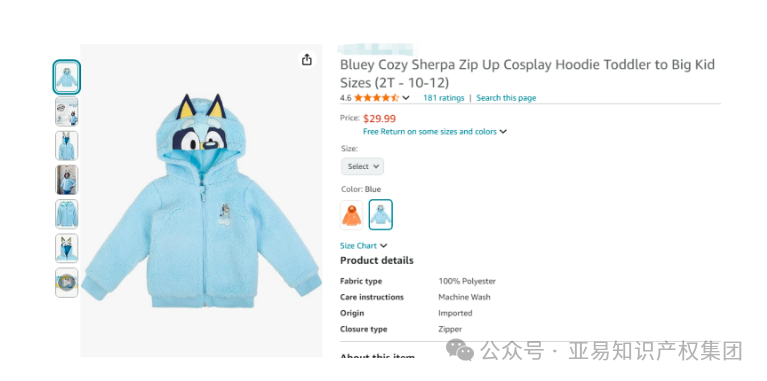Viewport: 767px width, 381px height.
Task: Show the third thumbnail of hoodie with ears
Action: tap(67, 146)
